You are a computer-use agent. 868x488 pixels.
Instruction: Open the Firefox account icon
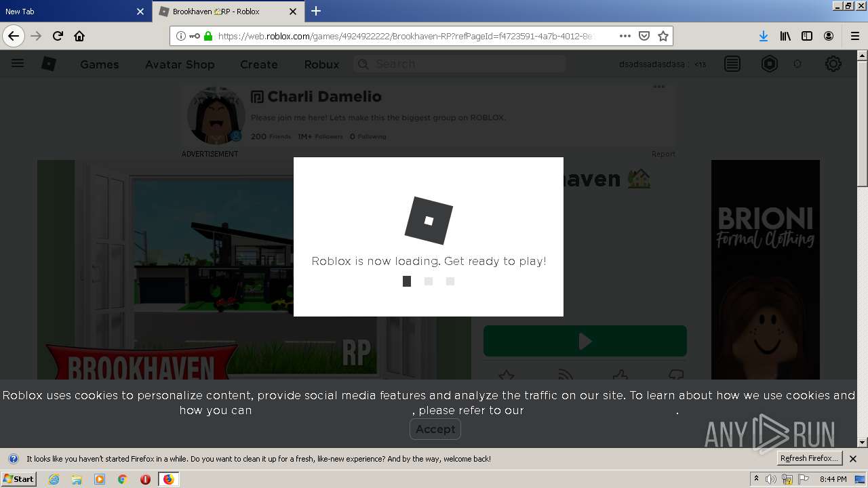click(x=829, y=36)
